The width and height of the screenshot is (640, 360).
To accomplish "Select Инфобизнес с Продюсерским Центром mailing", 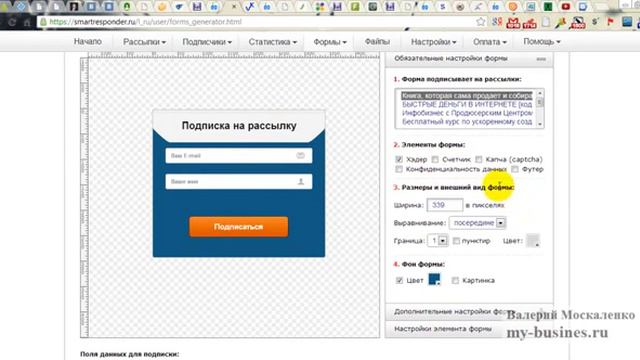I will tap(467, 113).
